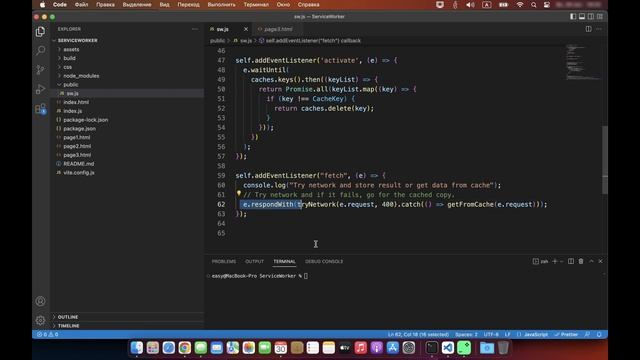Open the Run and Debug view
The height and width of the screenshot is (360, 640).
40,89
